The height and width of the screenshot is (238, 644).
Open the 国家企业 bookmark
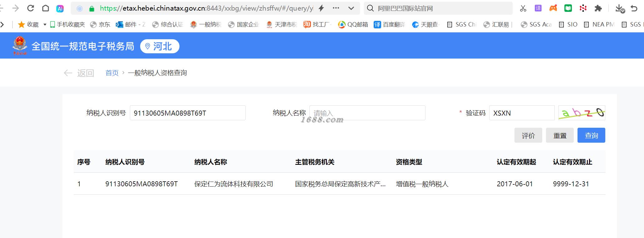coord(243,24)
